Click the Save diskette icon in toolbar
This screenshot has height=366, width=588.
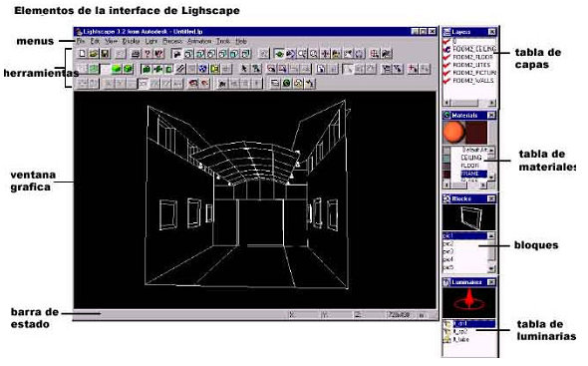[x=105, y=54]
